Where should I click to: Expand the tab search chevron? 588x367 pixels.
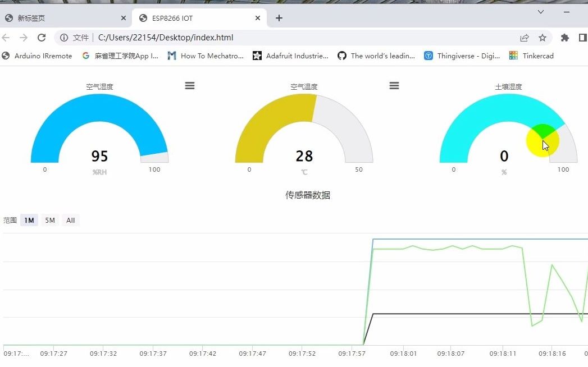(x=541, y=12)
